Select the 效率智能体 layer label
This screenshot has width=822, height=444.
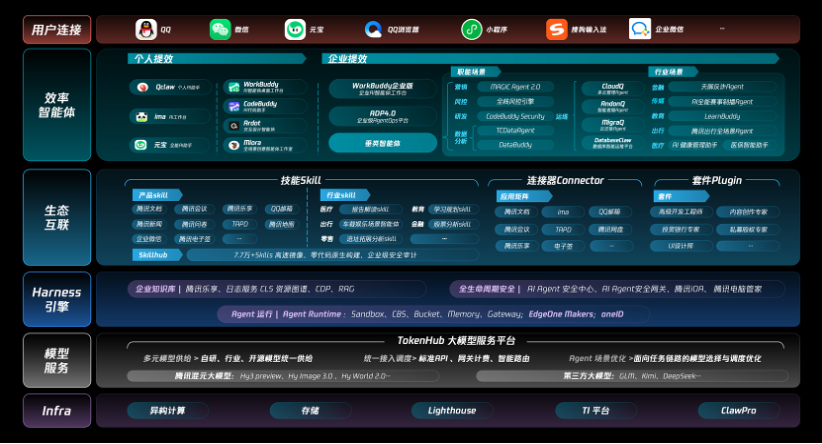point(57,105)
